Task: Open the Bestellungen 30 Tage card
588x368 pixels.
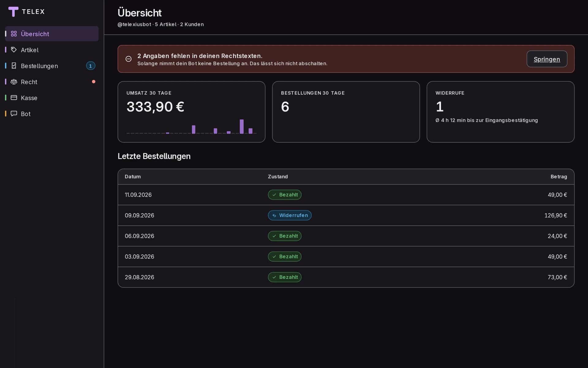Action: pyautogui.click(x=346, y=112)
